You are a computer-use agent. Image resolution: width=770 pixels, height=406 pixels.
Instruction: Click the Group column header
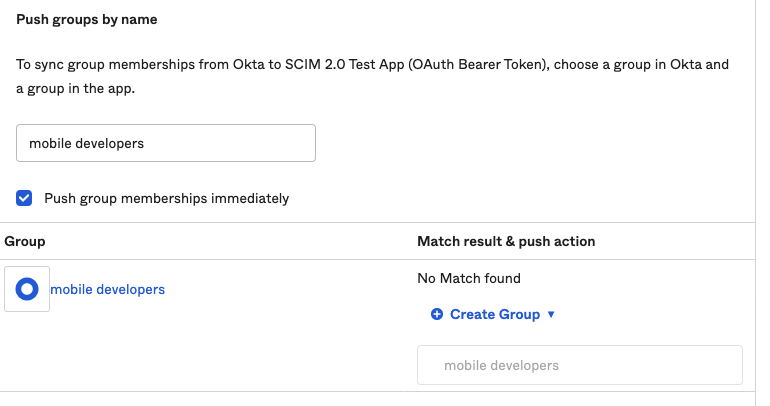click(x=25, y=241)
